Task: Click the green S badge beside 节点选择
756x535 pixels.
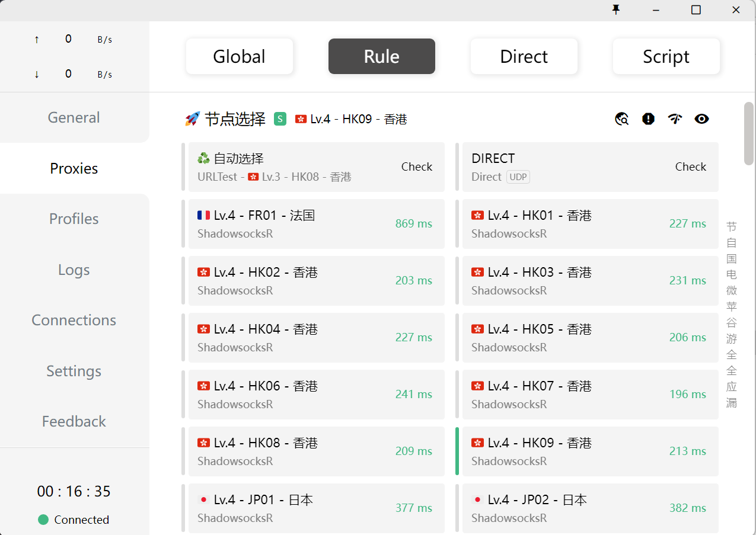Action: [x=280, y=119]
